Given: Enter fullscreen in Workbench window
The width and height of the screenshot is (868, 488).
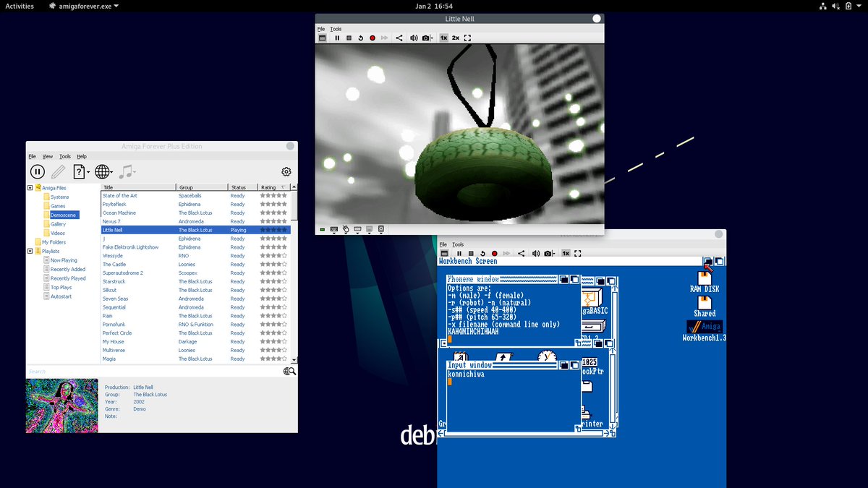Looking at the screenshot, I should click(x=577, y=253).
